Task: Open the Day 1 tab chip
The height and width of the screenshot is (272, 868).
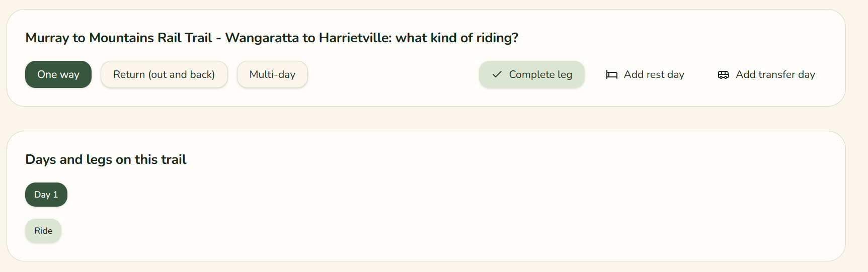Action: click(x=46, y=195)
